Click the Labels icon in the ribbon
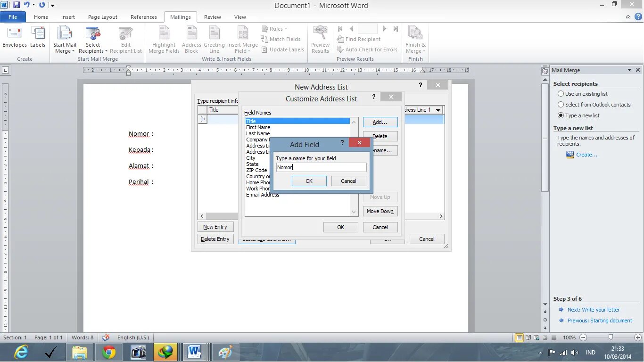 coord(38,38)
